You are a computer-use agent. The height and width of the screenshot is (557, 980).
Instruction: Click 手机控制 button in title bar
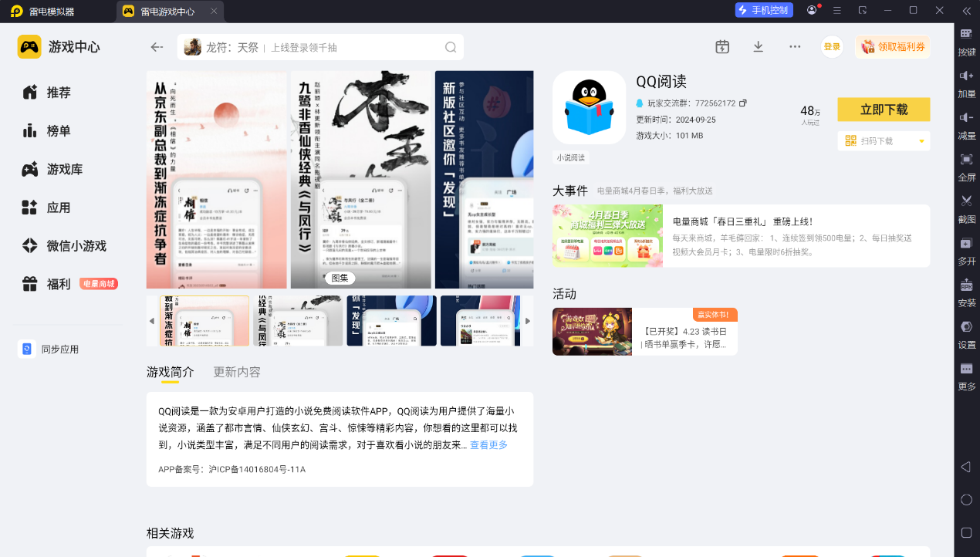coord(764,10)
